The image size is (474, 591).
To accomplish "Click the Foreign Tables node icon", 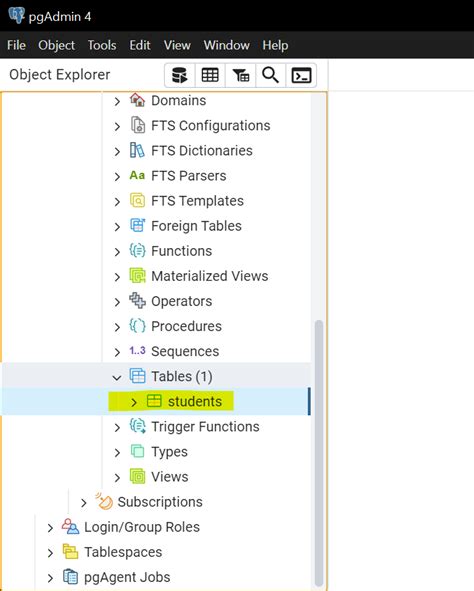I will pos(138,226).
